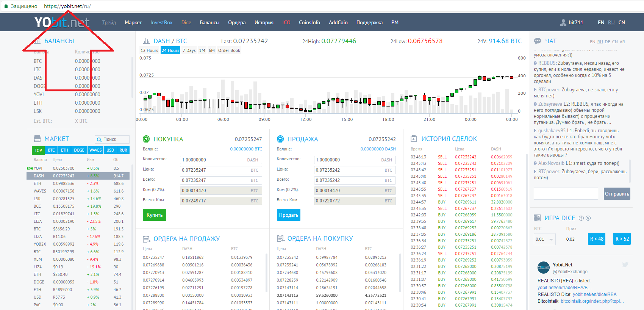Click the buy balance 0.00000000 BTC link
Screen dimensions: 644x310
246,149
